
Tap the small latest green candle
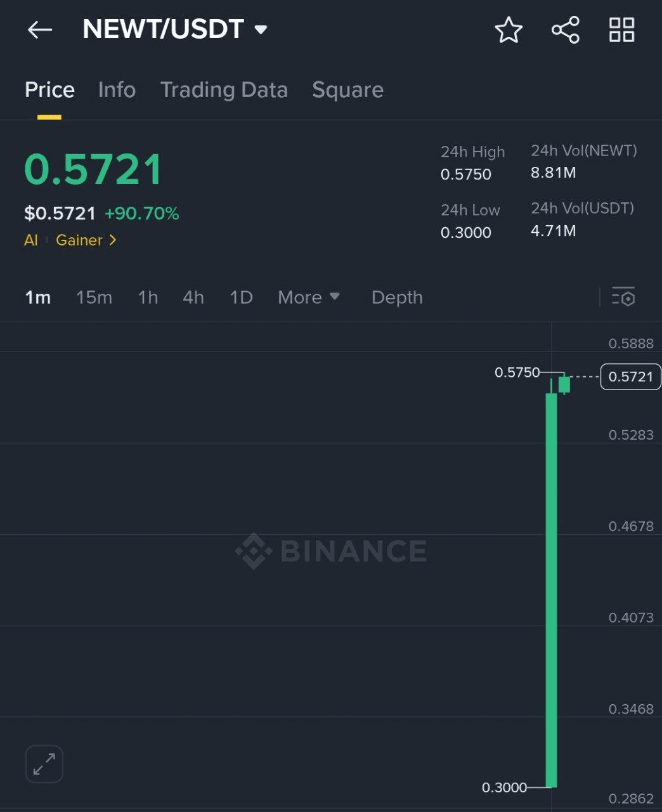click(x=564, y=384)
